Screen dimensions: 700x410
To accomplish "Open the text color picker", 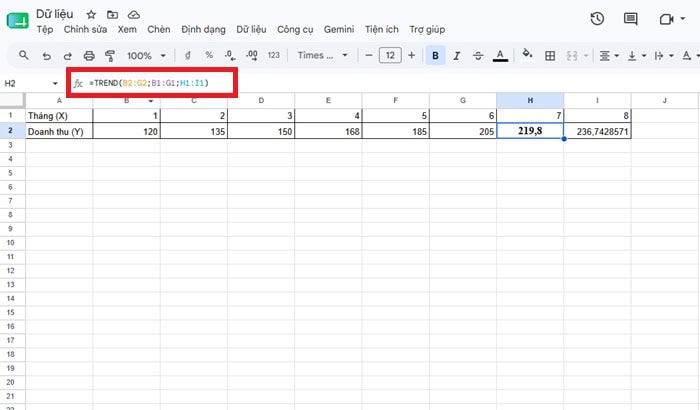I will coord(500,56).
